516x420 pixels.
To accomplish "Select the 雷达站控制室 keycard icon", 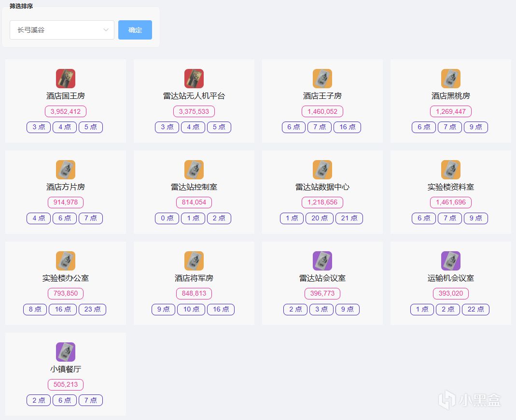I will coord(194,170).
